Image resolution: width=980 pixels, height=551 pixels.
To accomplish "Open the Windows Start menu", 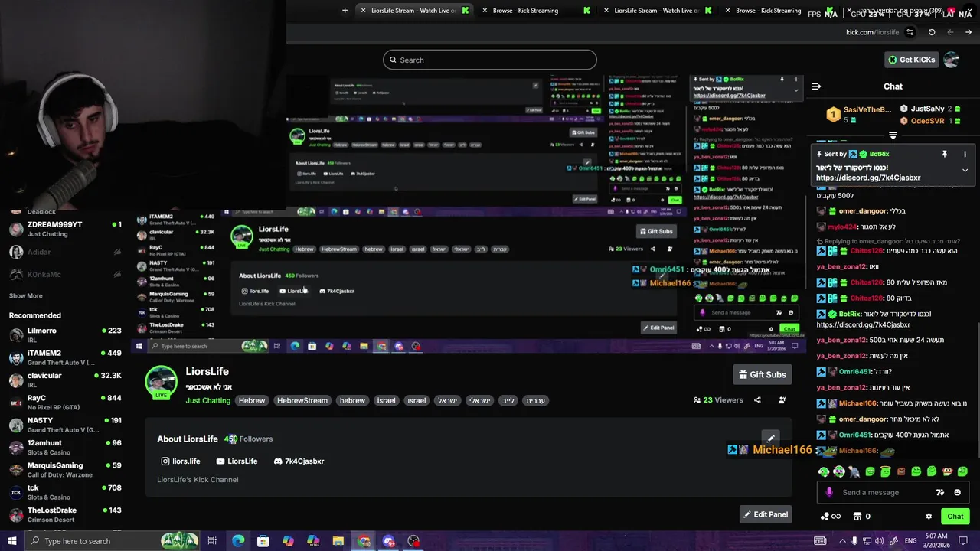I will coord(12,541).
